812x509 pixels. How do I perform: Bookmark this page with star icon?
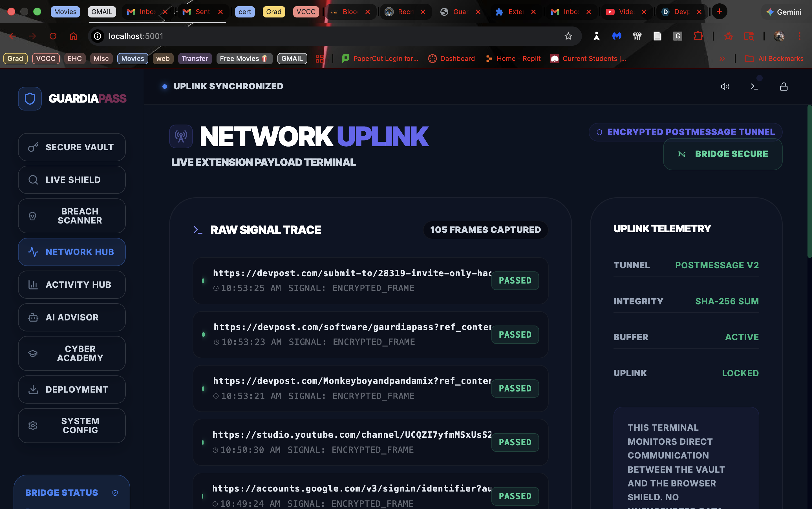pos(568,36)
